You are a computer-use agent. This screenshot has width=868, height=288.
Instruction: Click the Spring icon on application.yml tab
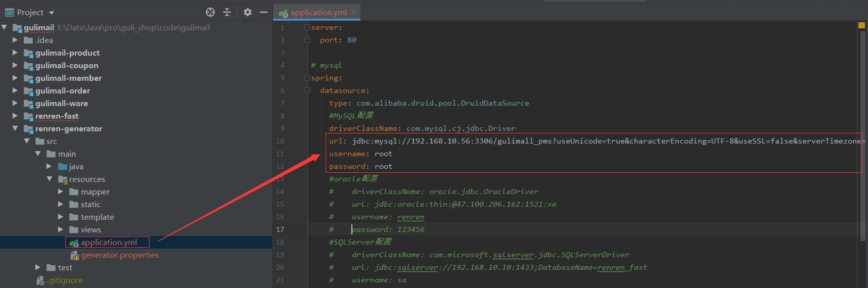point(283,13)
